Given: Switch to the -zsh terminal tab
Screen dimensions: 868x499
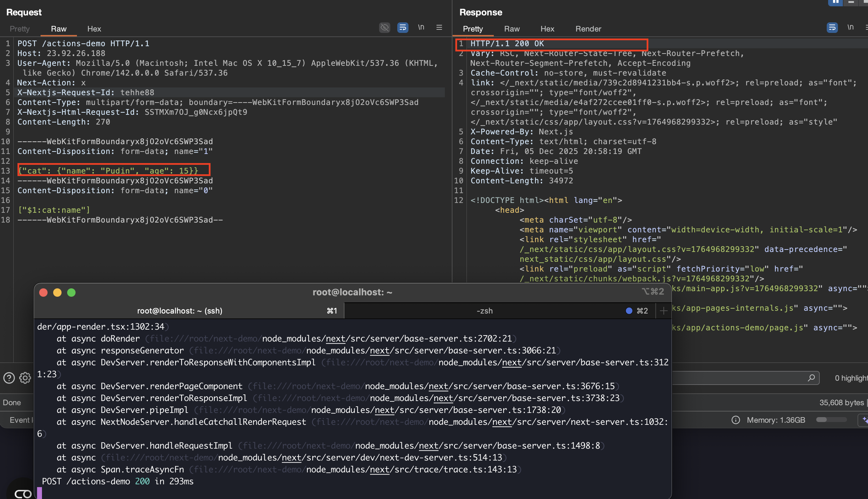Looking at the screenshot, I should (x=484, y=311).
